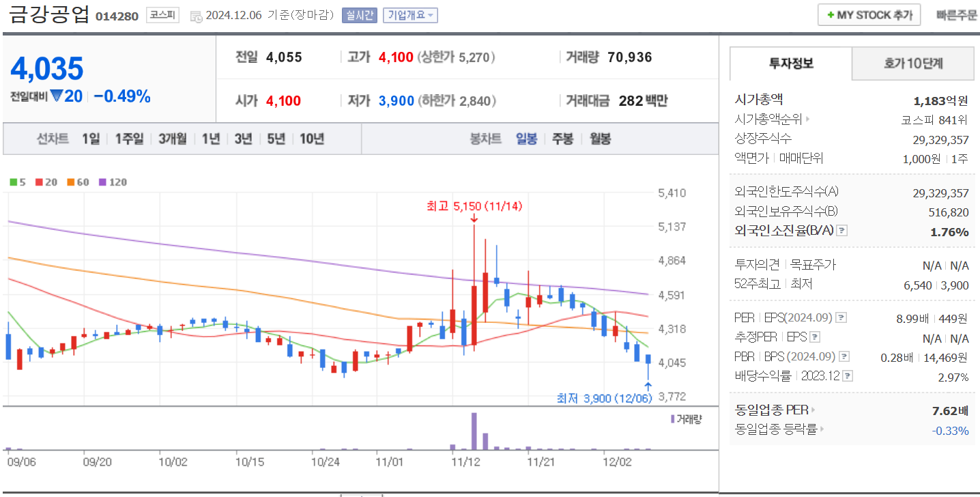The width and height of the screenshot is (980, 497).
Task: Click the arrow next to 시가총액순위
Action: click(808, 119)
